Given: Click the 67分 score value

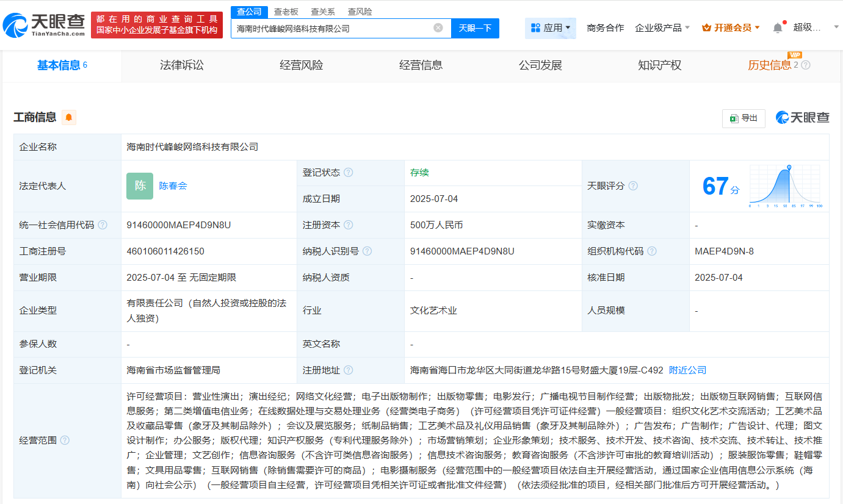Looking at the screenshot, I should (x=720, y=186).
